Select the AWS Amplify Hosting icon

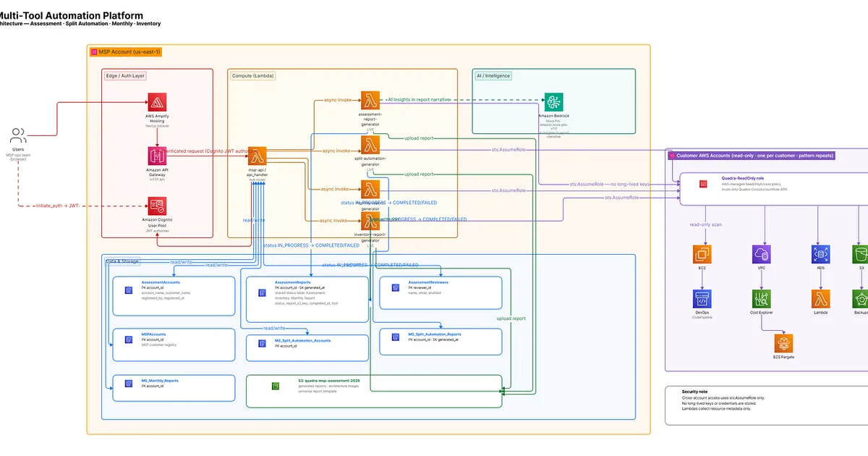pyautogui.click(x=158, y=101)
